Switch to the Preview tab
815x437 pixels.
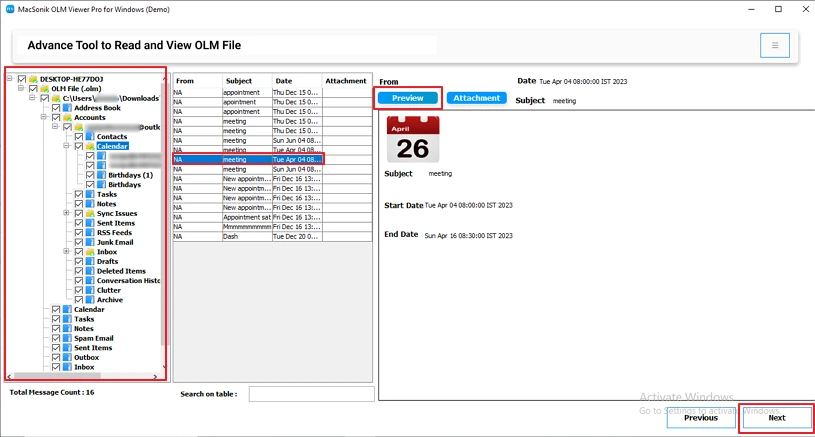click(x=408, y=98)
